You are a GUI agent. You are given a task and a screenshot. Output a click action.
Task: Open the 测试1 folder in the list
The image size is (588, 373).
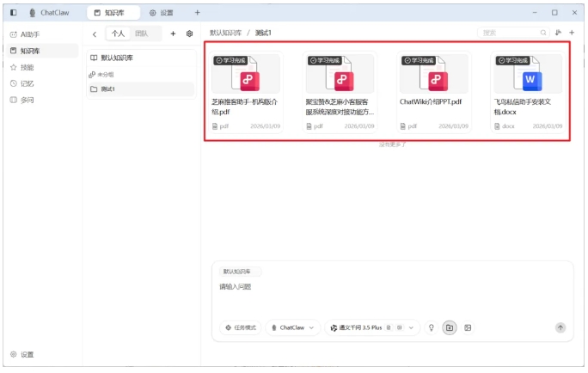point(141,89)
